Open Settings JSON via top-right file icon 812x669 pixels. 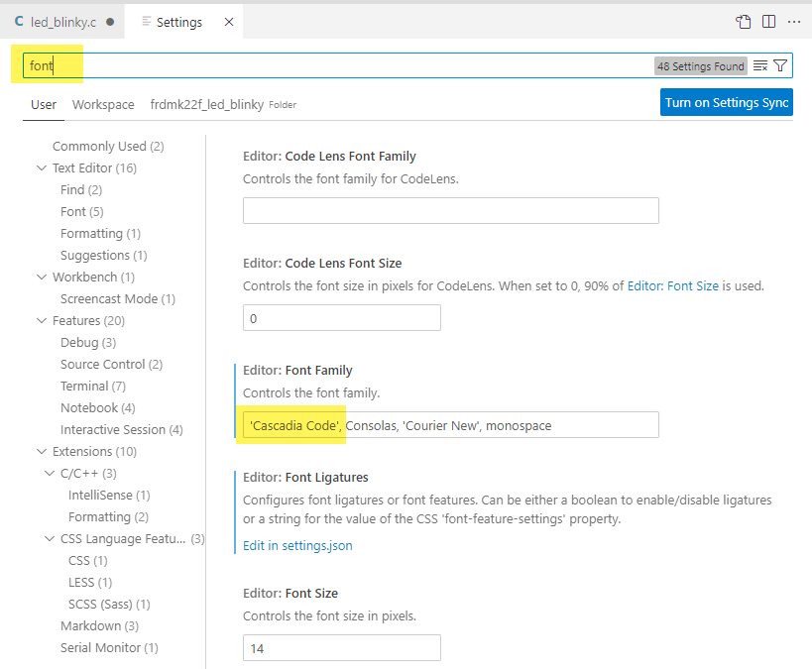coord(744,22)
